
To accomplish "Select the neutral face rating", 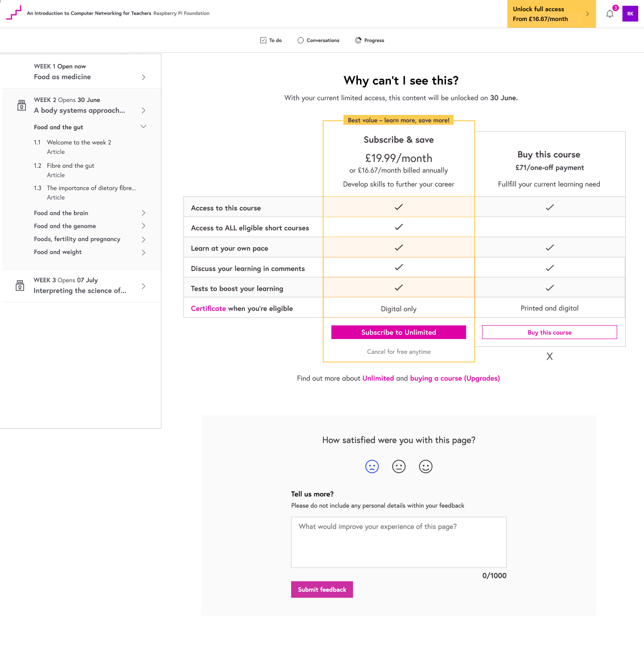I will (x=399, y=466).
